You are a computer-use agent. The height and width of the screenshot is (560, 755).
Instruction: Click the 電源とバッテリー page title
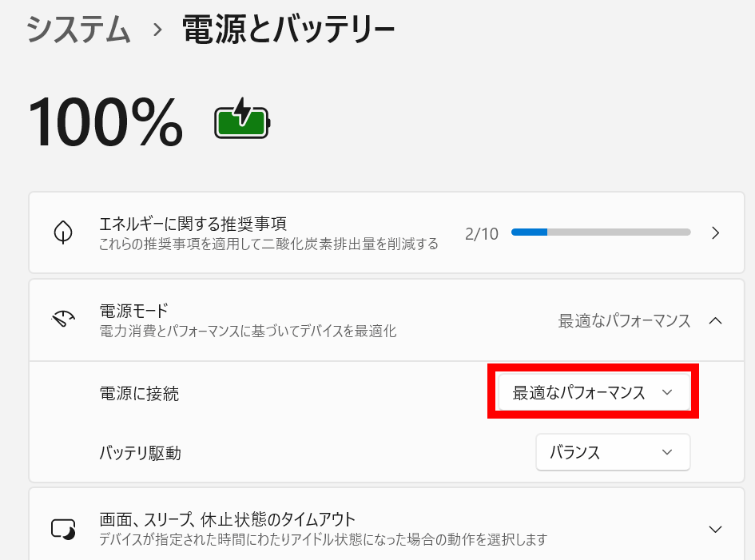pos(288,30)
